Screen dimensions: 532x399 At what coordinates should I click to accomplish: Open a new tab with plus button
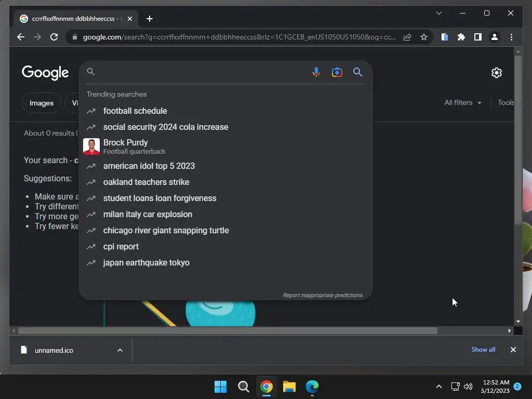tap(149, 19)
